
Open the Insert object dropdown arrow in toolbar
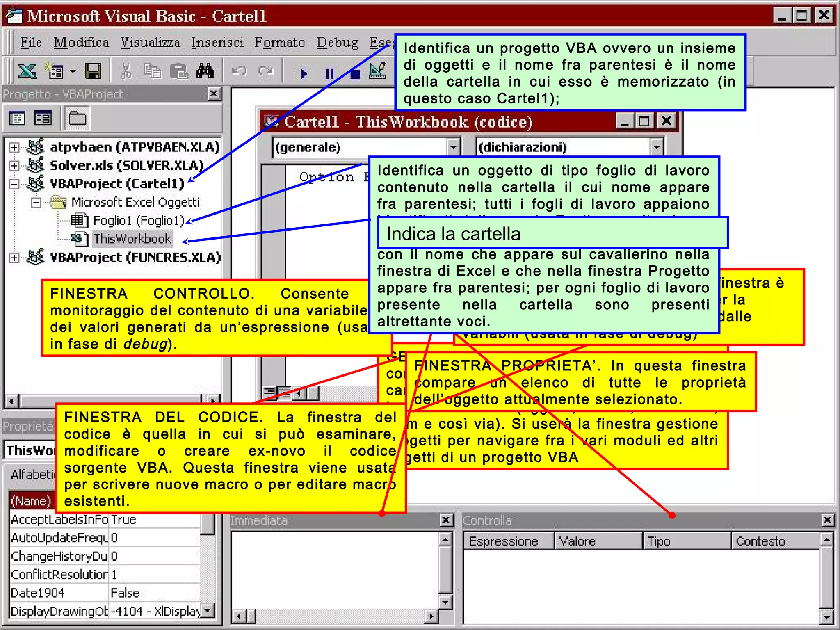pos(73,71)
